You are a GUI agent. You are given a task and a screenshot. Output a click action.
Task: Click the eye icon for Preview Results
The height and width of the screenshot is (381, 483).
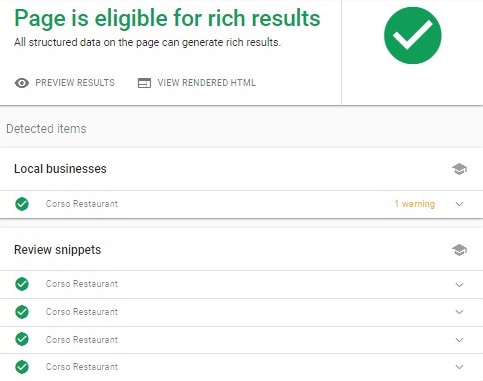(x=22, y=83)
